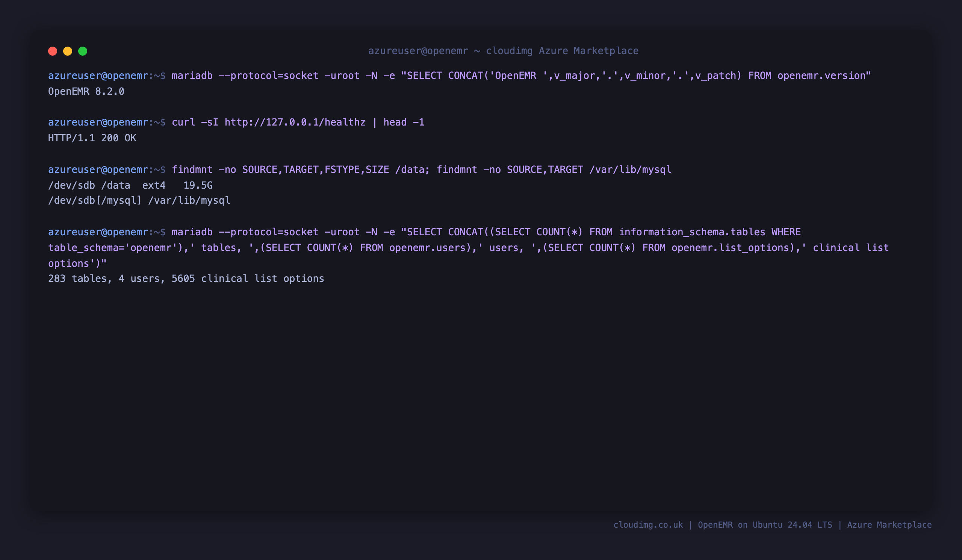Click the findmnt SOURCE,TARGET,FSTYPE,SIZE command
Screen dimensions: 962x560
(x=300, y=170)
